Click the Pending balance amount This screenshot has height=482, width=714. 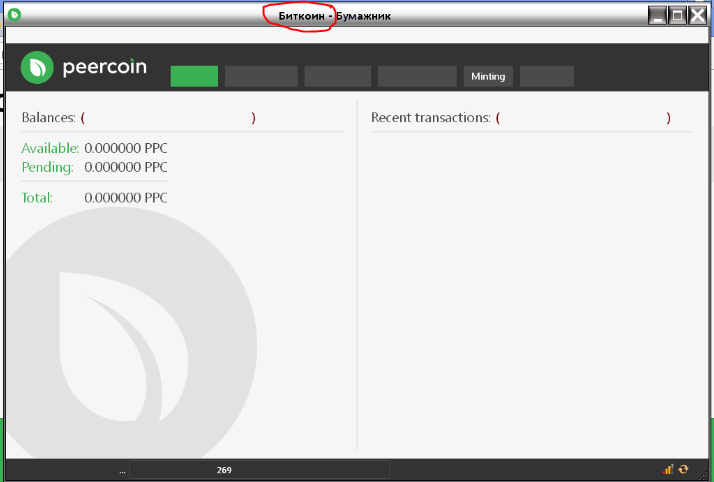pyautogui.click(x=126, y=167)
